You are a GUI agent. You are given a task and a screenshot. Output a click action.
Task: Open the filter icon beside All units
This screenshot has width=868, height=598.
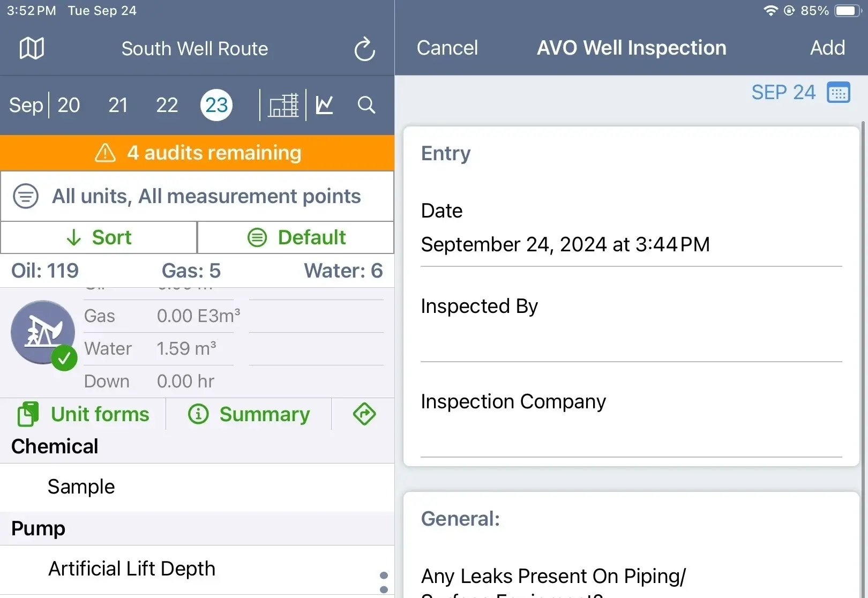click(x=25, y=196)
